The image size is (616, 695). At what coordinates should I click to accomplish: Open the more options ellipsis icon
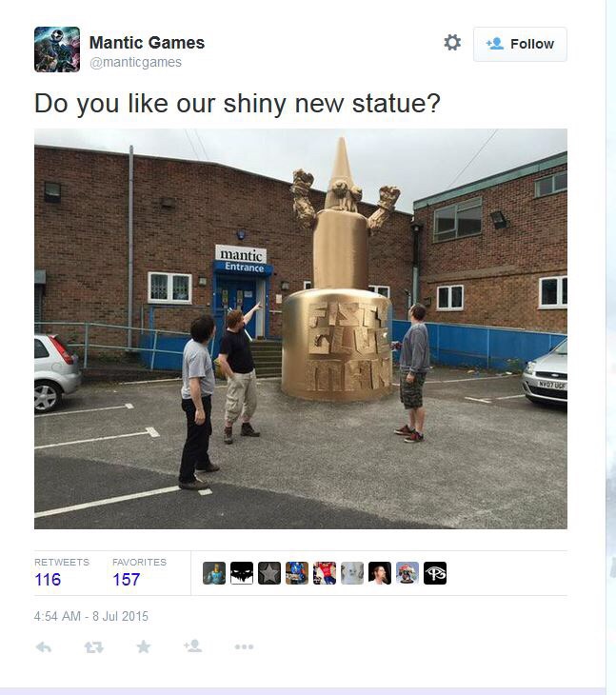(244, 647)
